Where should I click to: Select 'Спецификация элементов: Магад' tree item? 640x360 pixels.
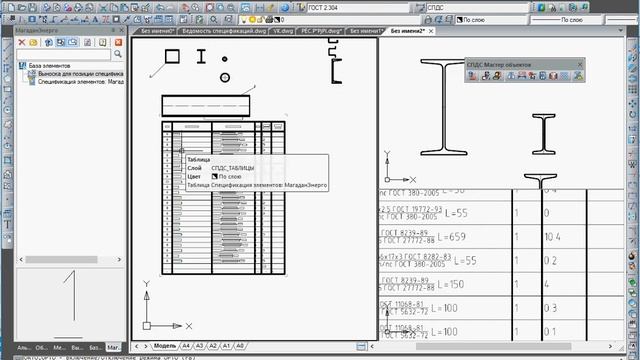[x=80, y=82]
